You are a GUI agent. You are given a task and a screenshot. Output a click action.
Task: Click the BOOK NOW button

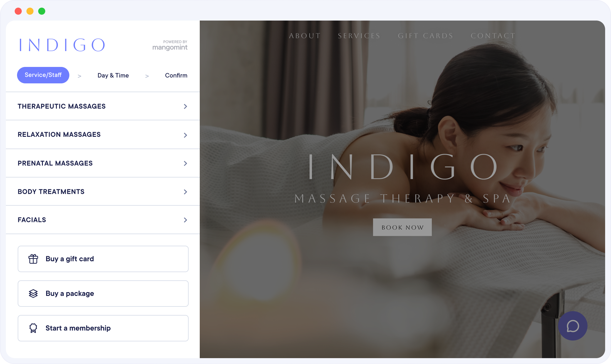coord(402,227)
